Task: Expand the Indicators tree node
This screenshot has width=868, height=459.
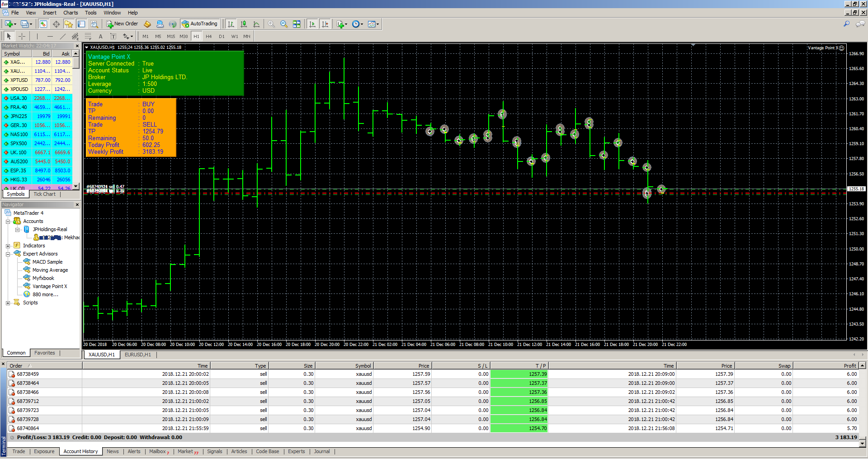Action: click(x=8, y=246)
